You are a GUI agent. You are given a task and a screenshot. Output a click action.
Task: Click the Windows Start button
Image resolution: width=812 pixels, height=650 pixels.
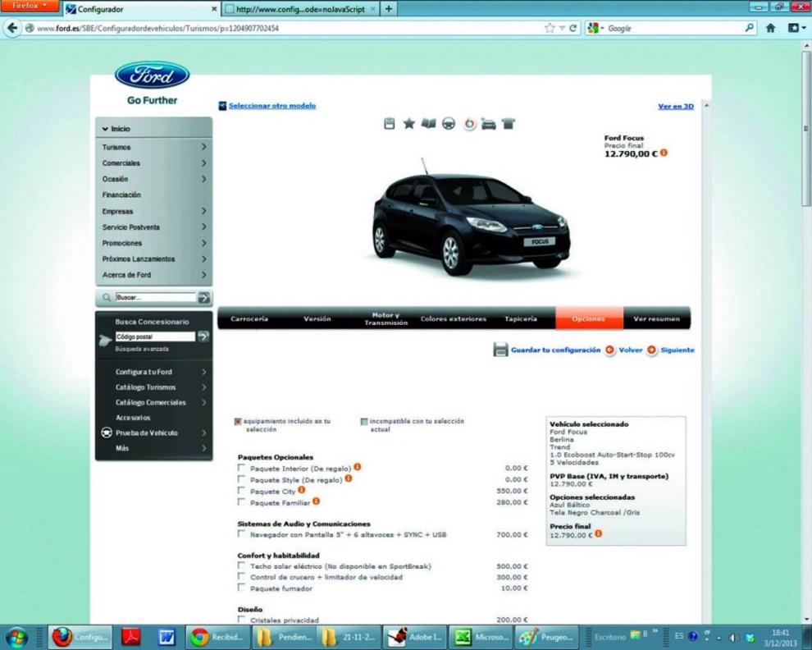(x=17, y=637)
